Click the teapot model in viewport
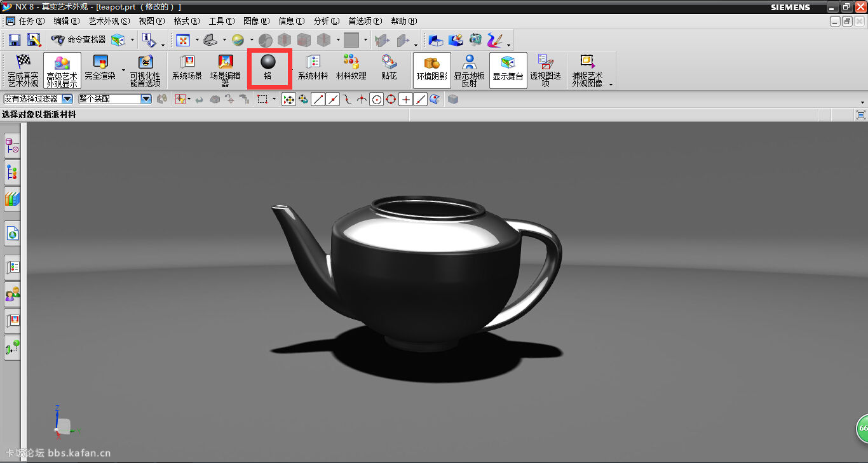This screenshot has height=463, width=868. (x=416, y=273)
